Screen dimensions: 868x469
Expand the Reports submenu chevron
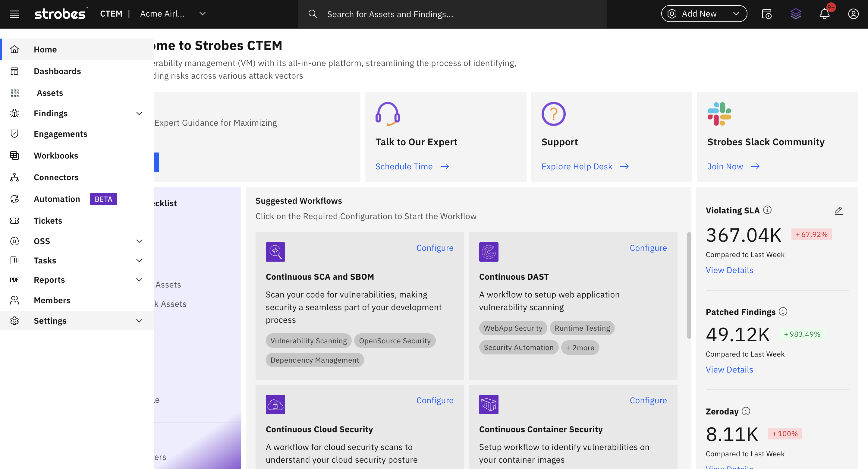(139, 280)
